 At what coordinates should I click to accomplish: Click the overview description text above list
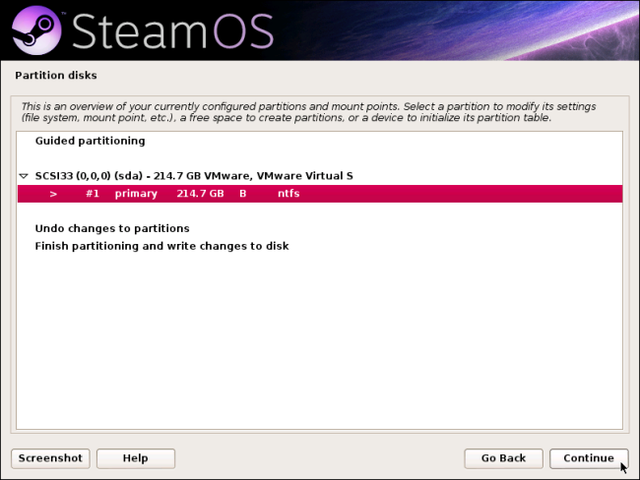coord(308,112)
